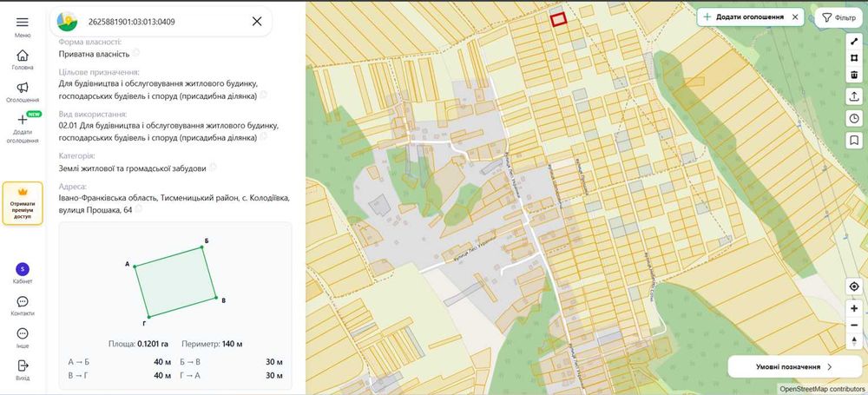Open the Фільтр map filter
The width and height of the screenshot is (868, 395).
pos(839,17)
